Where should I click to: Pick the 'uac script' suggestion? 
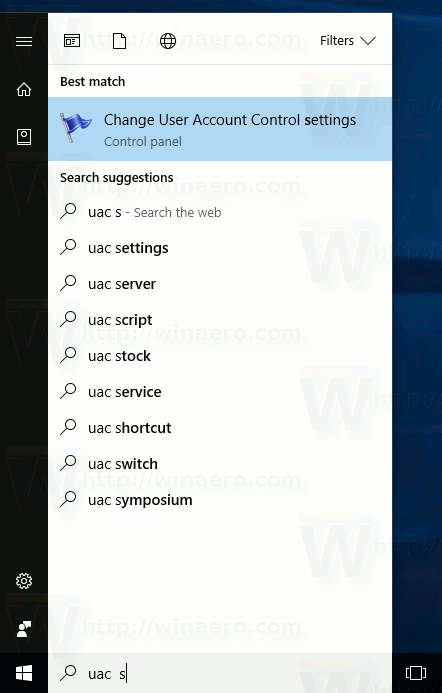pyautogui.click(x=220, y=320)
